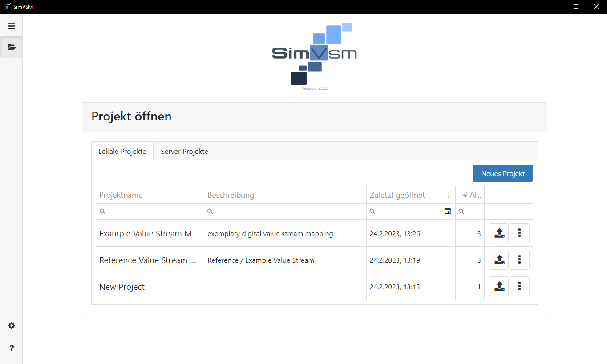
Task: Focus the # Alt. filter field
Action: pyautogui.click(x=470, y=211)
